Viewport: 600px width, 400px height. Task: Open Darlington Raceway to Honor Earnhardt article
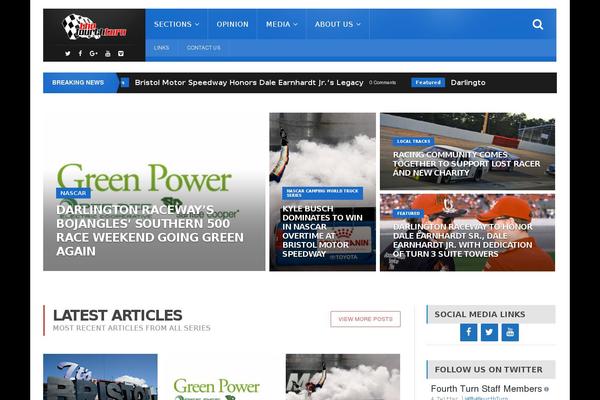click(463, 240)
